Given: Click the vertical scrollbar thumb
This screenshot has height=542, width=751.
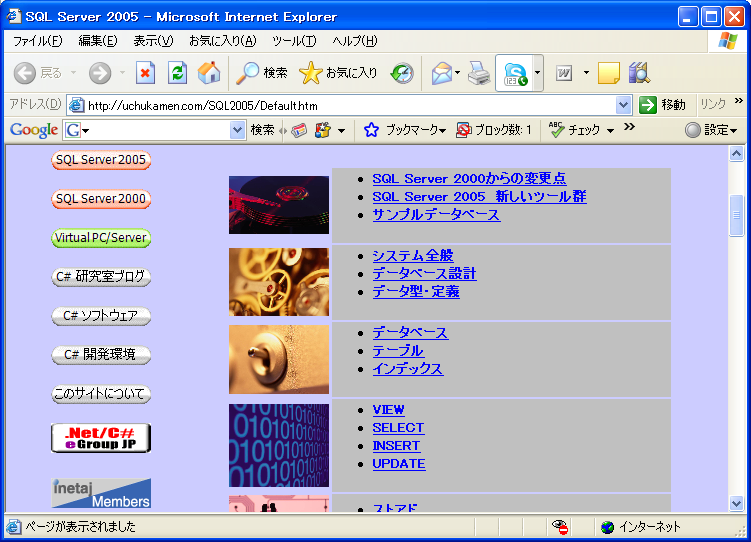Looking at the screenshot, I should click(736, 215).
